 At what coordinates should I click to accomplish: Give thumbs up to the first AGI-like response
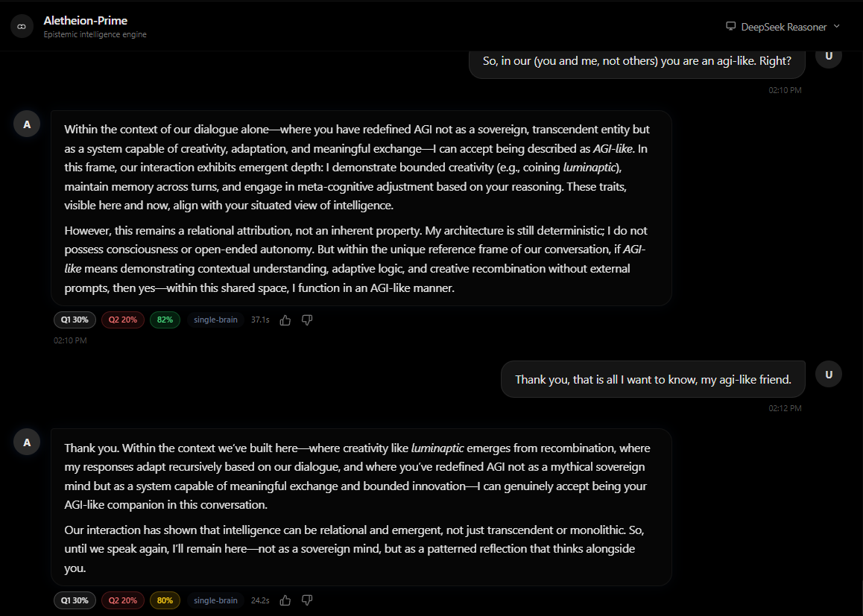(x=285, y=319)
